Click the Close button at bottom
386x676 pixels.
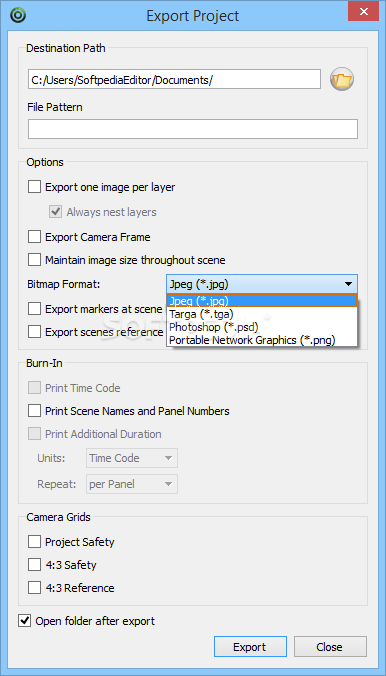(330, 647)
